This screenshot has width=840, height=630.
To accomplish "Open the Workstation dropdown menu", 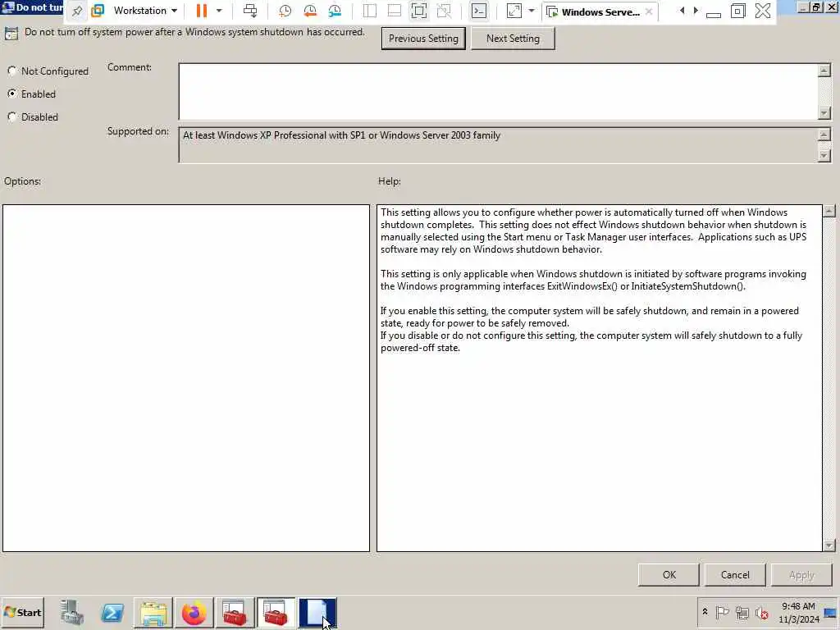I will pyautogui.click(x=145, y=11).
